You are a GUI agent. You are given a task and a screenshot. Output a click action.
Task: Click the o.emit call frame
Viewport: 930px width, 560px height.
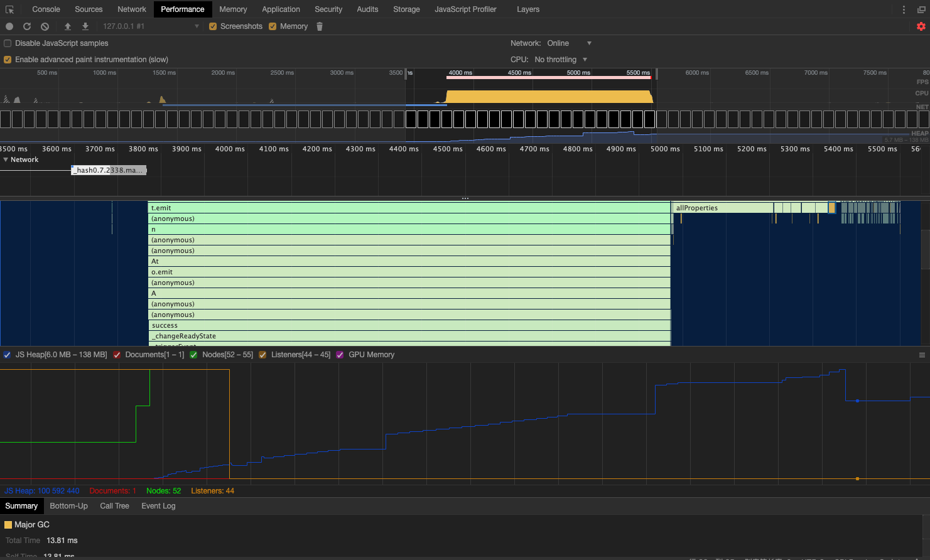point(409,272)
